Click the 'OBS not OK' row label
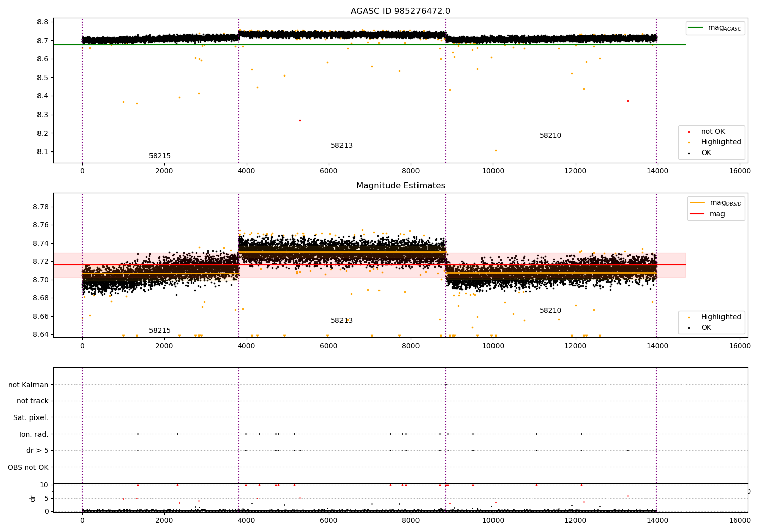The width and height of the screenshot is (760, 532). tap(28, 467)
